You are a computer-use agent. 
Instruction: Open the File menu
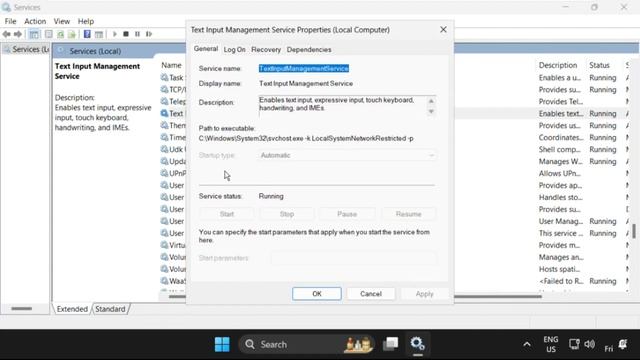point(11,21)
